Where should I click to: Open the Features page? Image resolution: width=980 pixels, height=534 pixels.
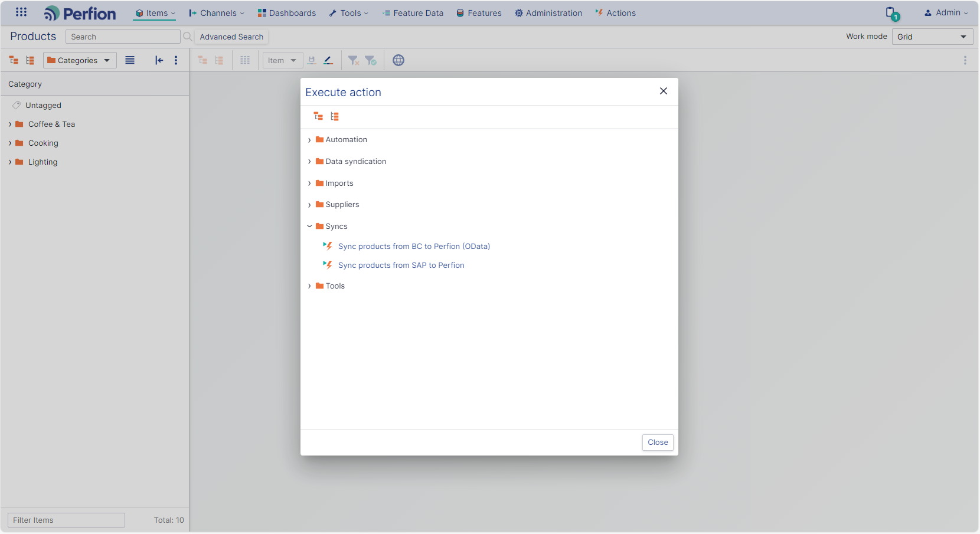pyautogui.click(x=479, y=13)
